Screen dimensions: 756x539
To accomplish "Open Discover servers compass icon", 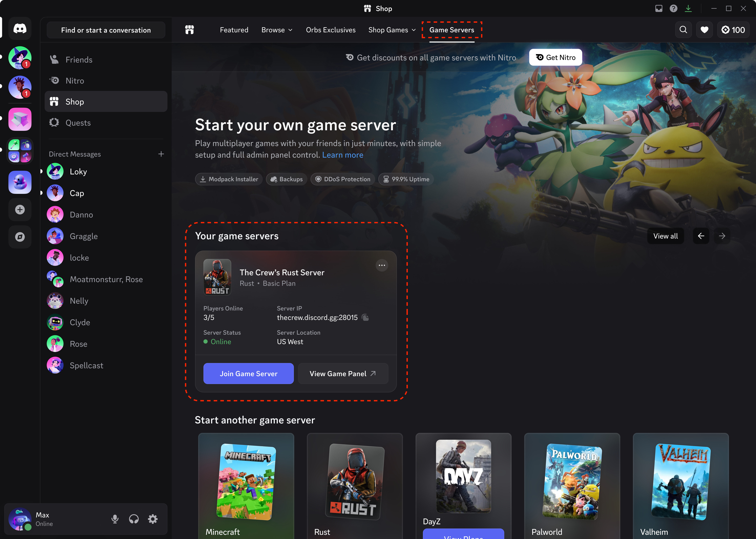I will point(20,237).
